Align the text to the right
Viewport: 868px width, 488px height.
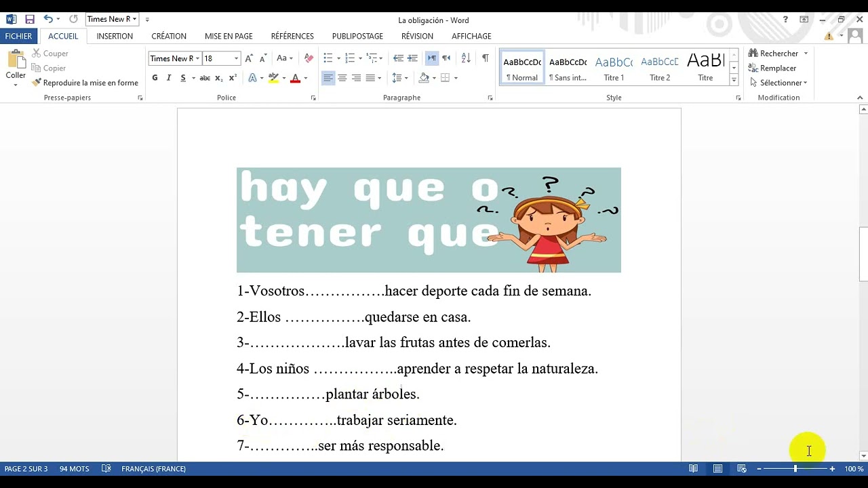(x=356, y=78)
